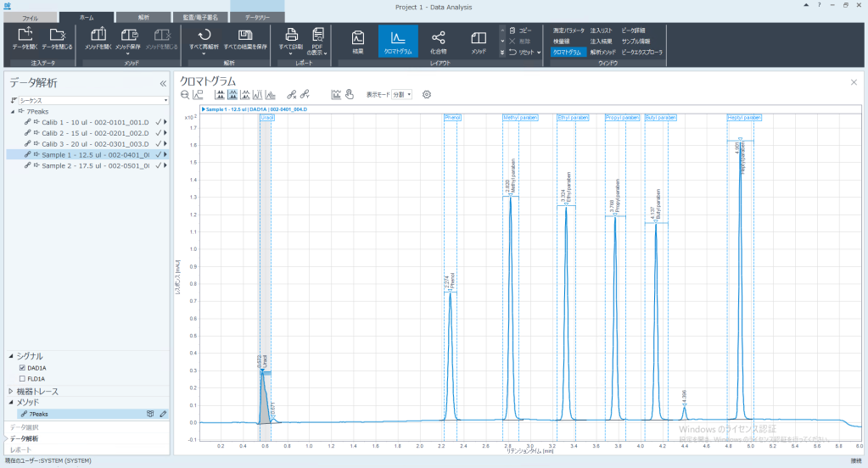
Task: Open the シーケンス grouping dropdown
Action: point(93,100)
